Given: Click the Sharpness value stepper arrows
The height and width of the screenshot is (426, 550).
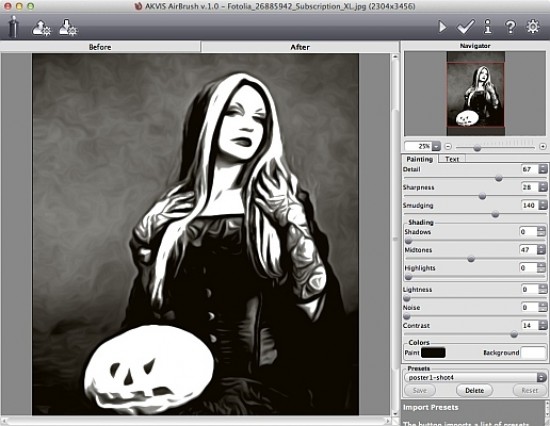Looking at the screenshot, I should click(x=543, y=187).
